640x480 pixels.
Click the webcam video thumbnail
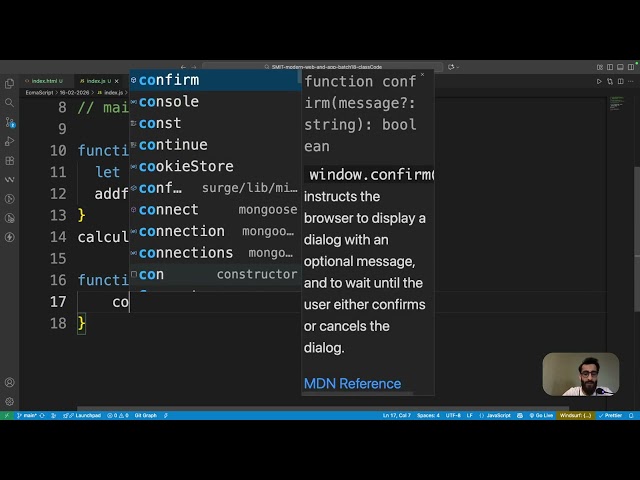pos(581,375)
